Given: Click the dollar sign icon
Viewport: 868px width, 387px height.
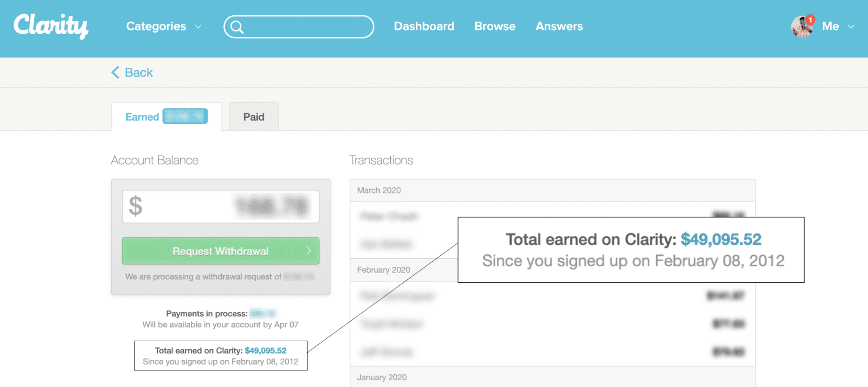Looking at the screenshot, I should [136, 206].
